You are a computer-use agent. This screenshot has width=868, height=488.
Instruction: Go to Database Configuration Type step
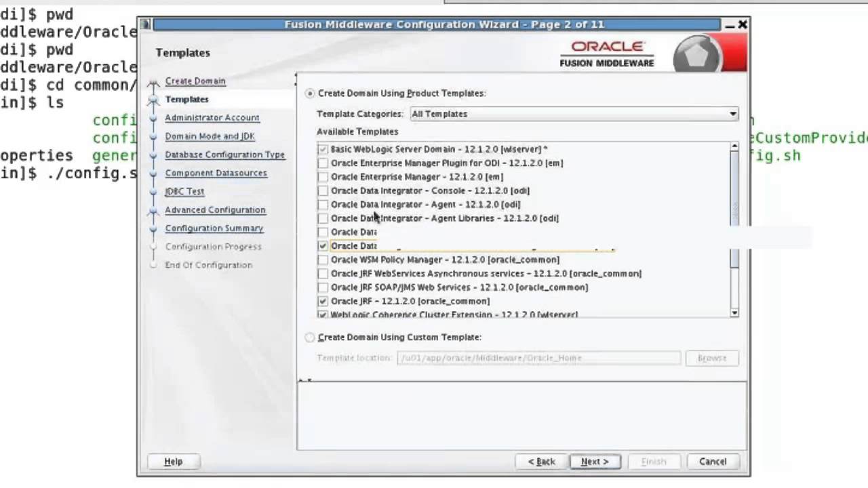[x=225, y=155]
